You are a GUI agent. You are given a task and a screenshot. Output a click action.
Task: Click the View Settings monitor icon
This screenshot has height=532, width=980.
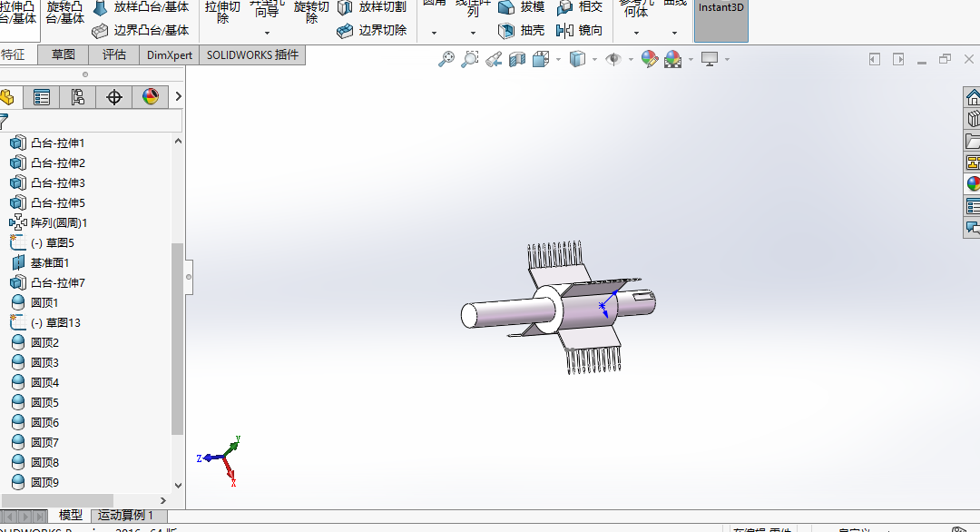coord(710,59)
